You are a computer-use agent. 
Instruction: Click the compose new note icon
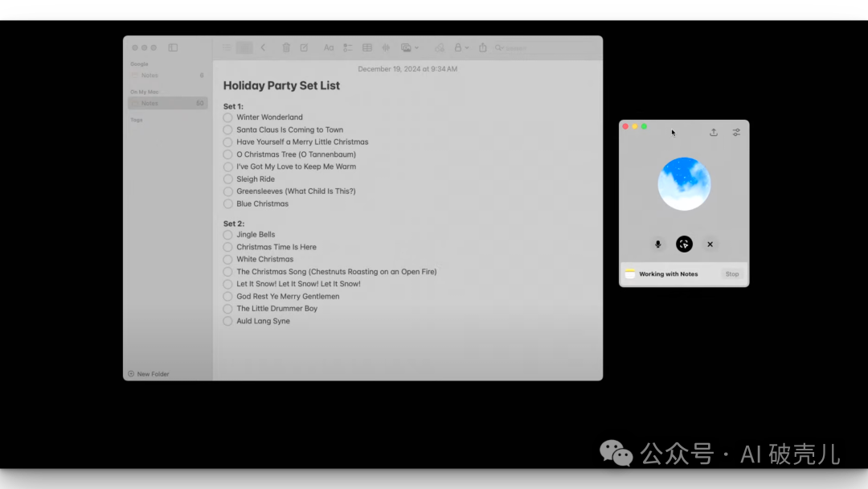[x=304, y=48]
